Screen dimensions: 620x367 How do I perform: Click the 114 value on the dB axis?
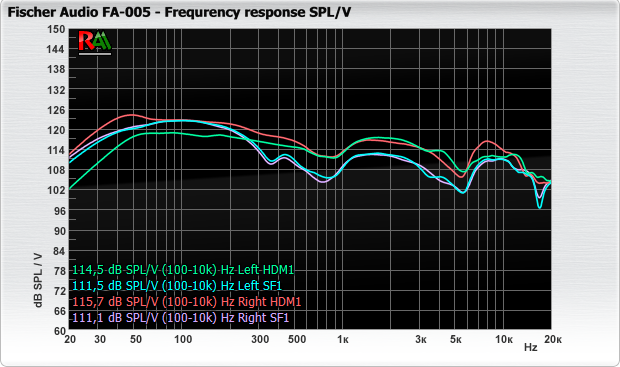[x=56, y=150]
